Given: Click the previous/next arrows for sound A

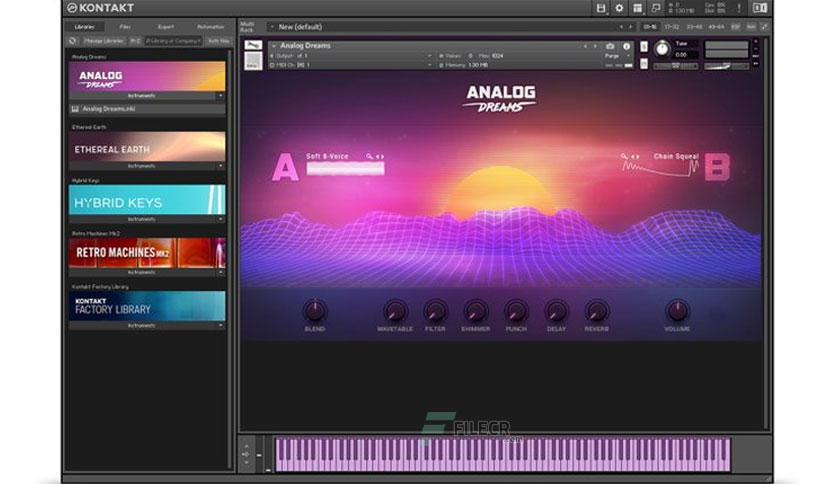Looking at the screenshot, I should pyautogui.click(x=380, y=157).
